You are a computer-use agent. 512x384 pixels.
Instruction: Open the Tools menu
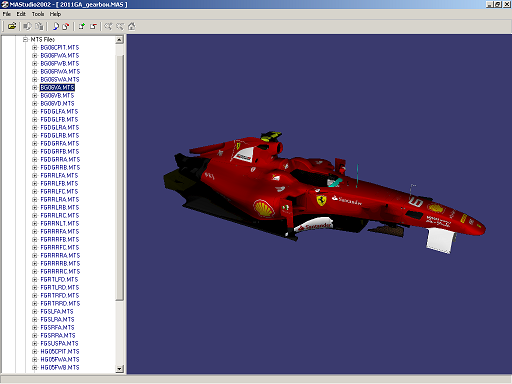click(x=38, y=14)
